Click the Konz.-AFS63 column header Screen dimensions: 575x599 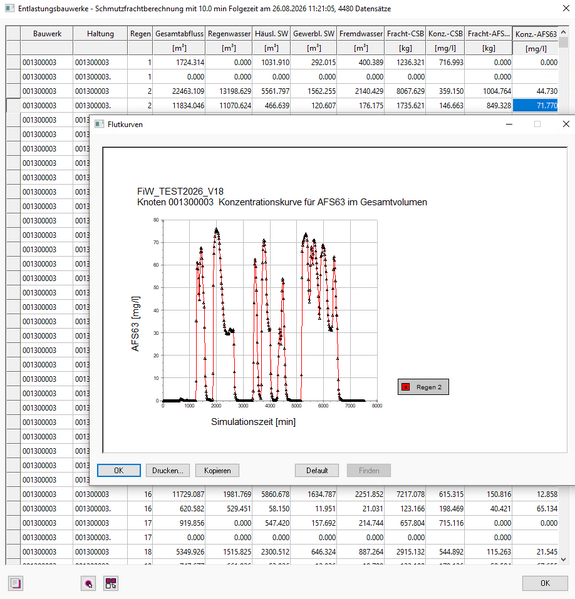coord(536,34)
